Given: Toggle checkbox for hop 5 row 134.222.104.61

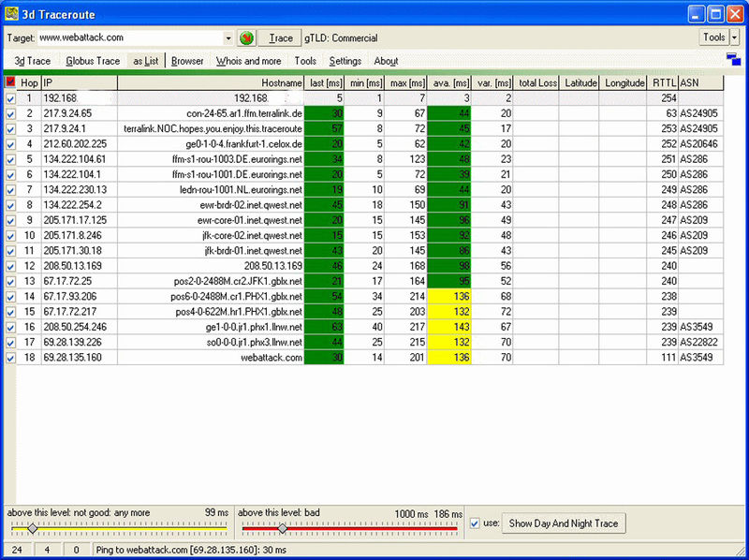Looking at the screenshot, I should coord(10,159).
